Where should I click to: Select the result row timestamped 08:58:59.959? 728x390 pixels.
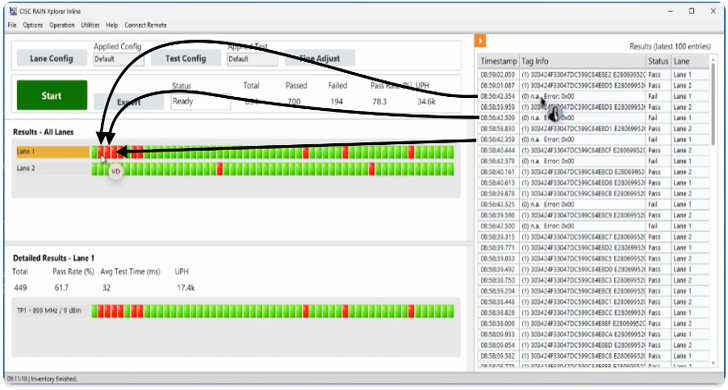pos(594,107)
